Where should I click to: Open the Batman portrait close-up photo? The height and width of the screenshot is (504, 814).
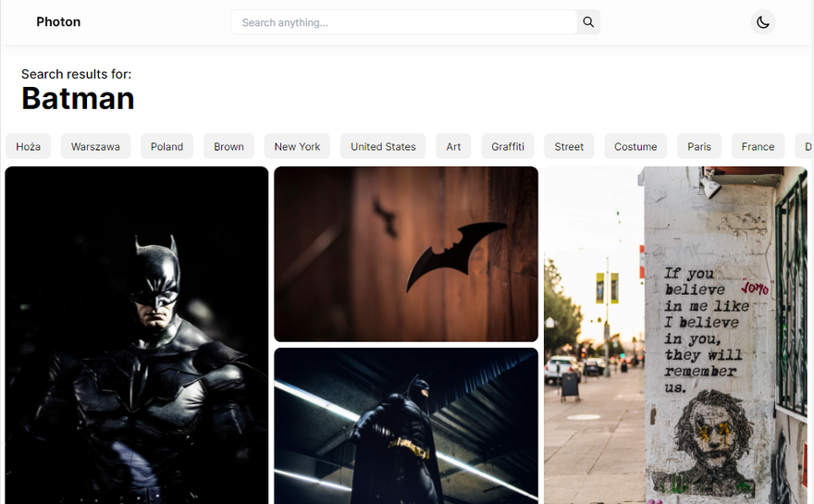tap(137, 335)
